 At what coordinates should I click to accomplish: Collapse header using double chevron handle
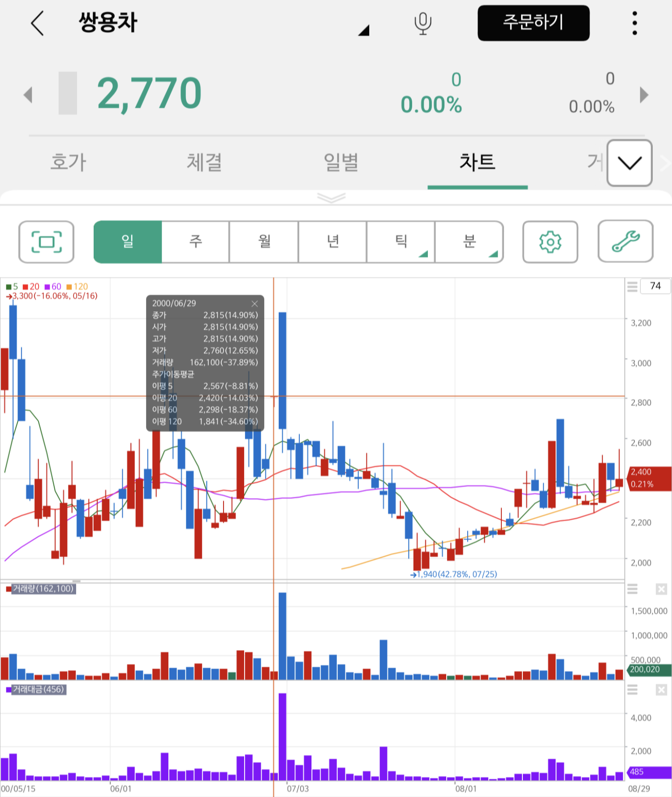[x=331, y=198]
